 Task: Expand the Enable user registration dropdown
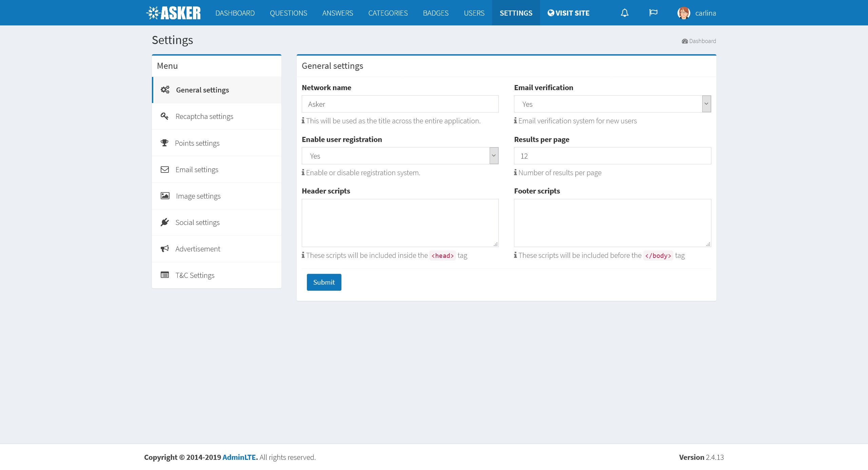pyautogui.click(x=400, y=156)
